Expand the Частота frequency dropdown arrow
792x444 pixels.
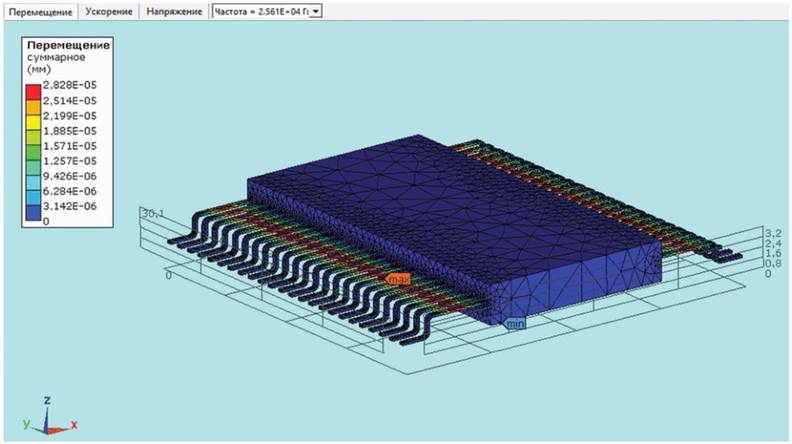(x=317, y=11)
